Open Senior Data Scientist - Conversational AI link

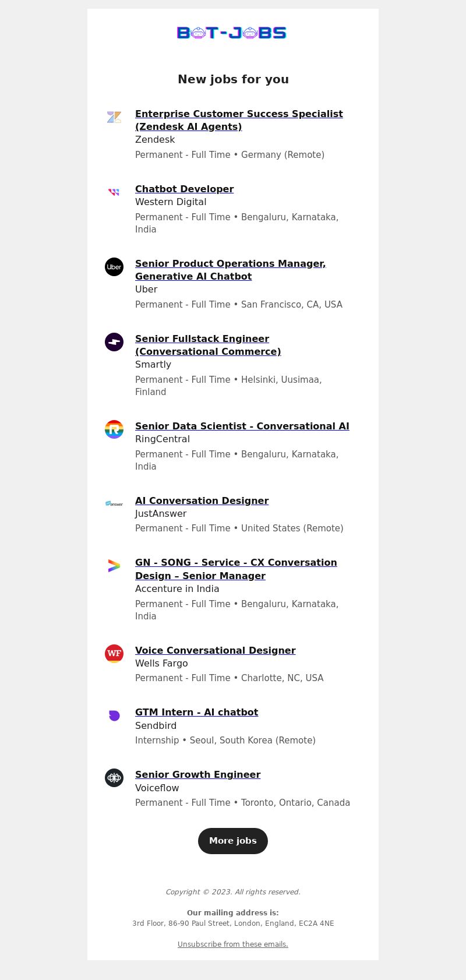coord(242,426)
